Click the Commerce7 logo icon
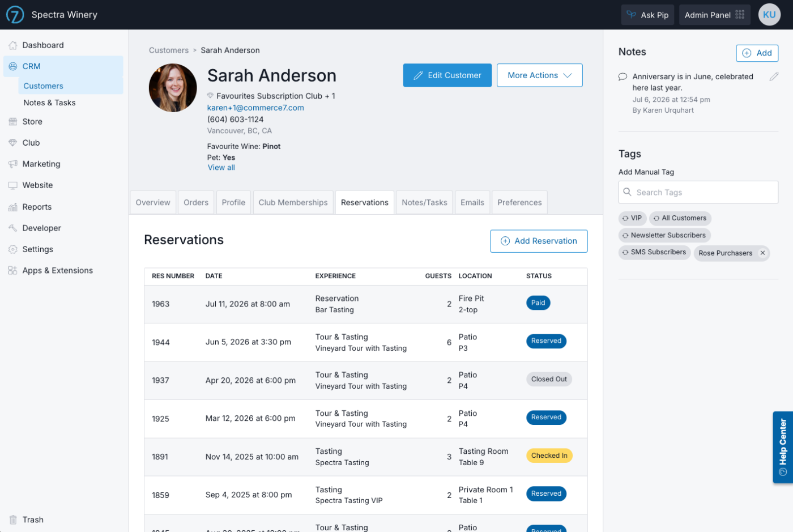Screen dimensions: 793x532 [x=15, y=15]
